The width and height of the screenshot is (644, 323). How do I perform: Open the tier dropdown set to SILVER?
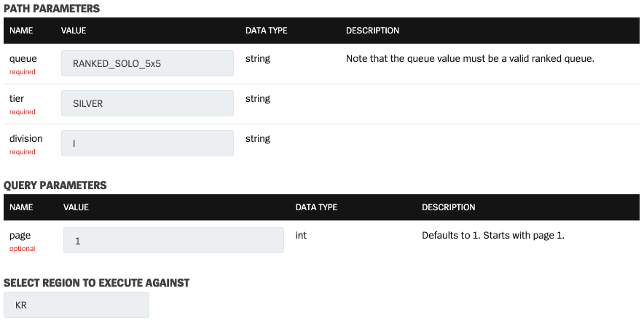click(147, 103)
